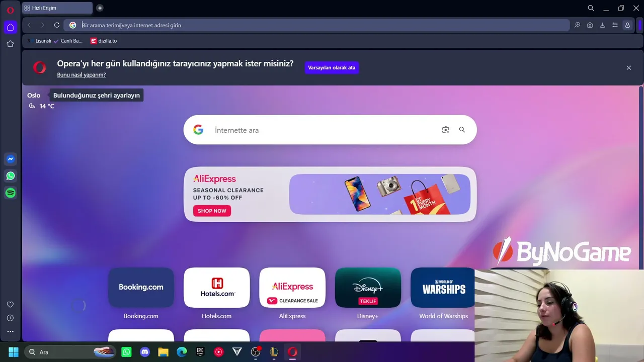Open the World of Warships speed dial tile
This screenshot has width=644, height=362.
pyautogui.click(x=443, y=288)
